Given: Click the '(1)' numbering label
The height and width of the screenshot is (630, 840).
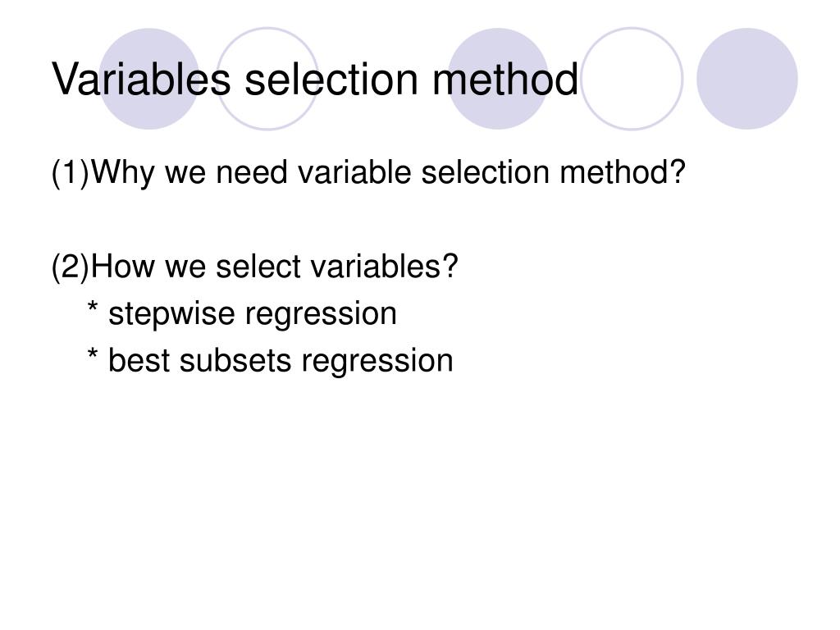Looking at the screenshot, I should 71,173.
